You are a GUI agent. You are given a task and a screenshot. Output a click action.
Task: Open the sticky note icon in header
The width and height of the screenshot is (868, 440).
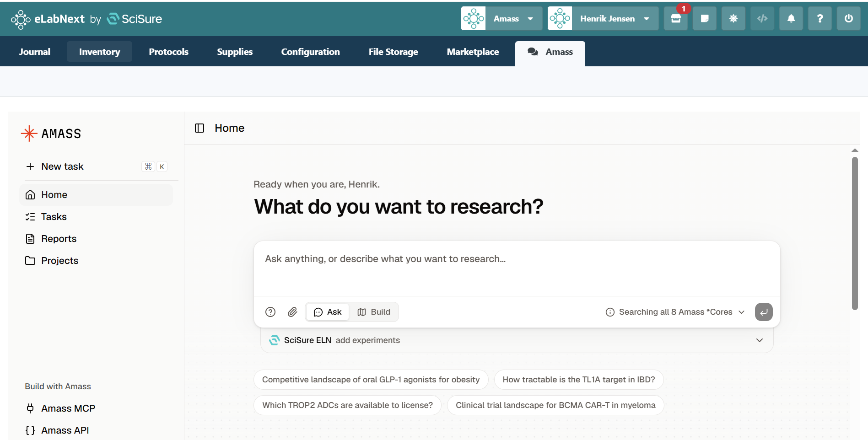(705, 19)
